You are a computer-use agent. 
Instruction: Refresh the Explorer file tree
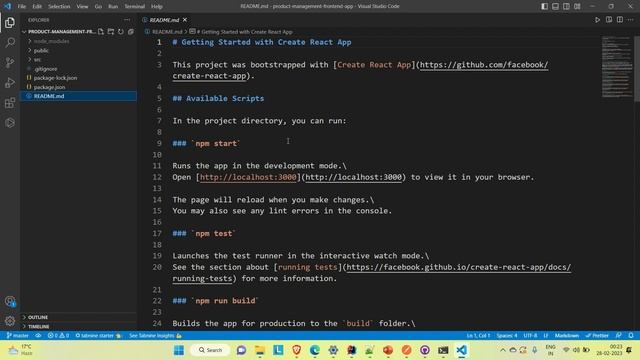121,31
